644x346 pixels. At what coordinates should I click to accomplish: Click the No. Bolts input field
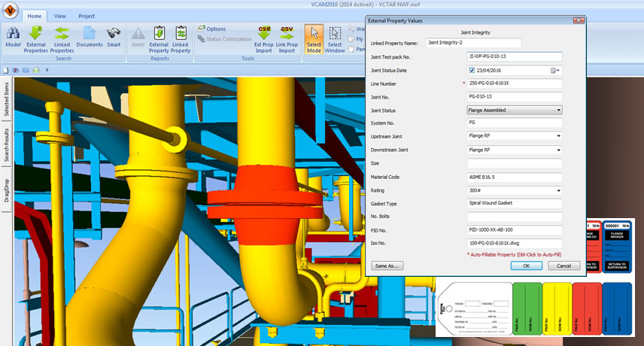[x=515, y=217]
